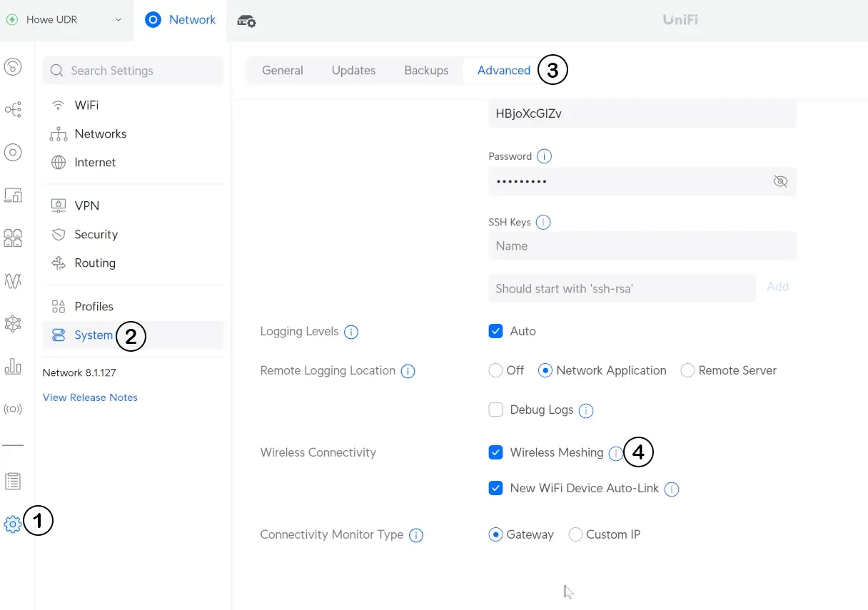The height and width of the screenshot is (610, 868).
Task: Open the Statistics bar-chart panel
Action: [13, 366]
